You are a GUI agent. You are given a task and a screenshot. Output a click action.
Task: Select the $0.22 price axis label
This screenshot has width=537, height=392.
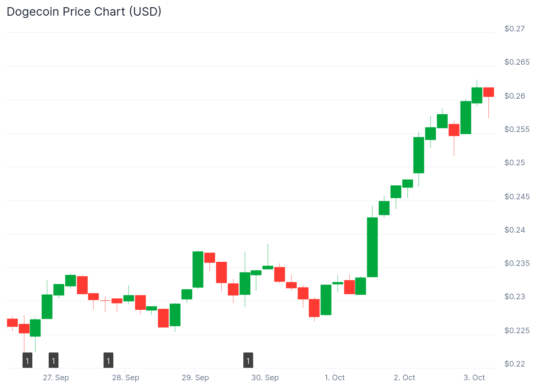pyautogui.click(x=514, y=364)
